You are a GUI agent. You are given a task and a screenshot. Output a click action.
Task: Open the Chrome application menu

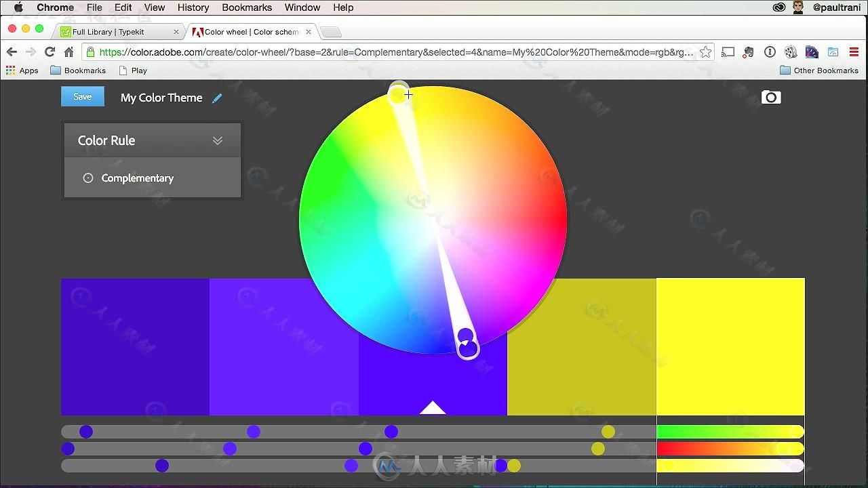pyautogui.click(x=55, y=7)
